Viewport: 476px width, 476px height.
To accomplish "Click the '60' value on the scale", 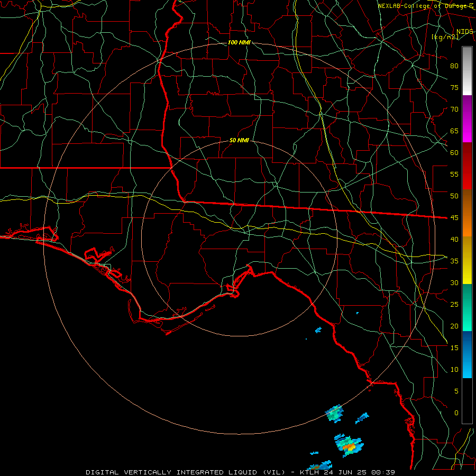I will point(454,153).
